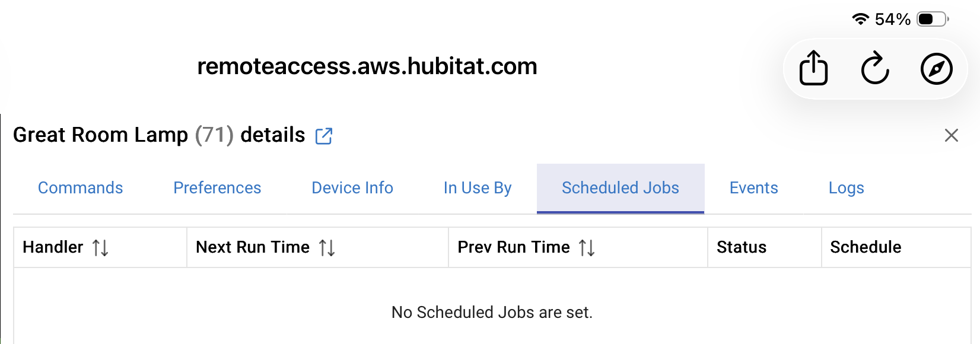
Task: Tap the Wi-Fi status icon
Action: pos(860,19)
